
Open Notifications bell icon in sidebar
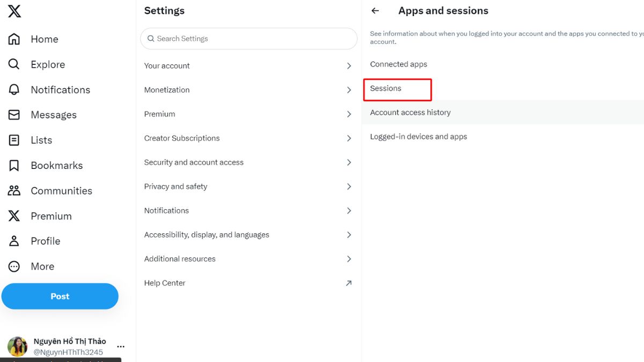[x=14, y=90]
